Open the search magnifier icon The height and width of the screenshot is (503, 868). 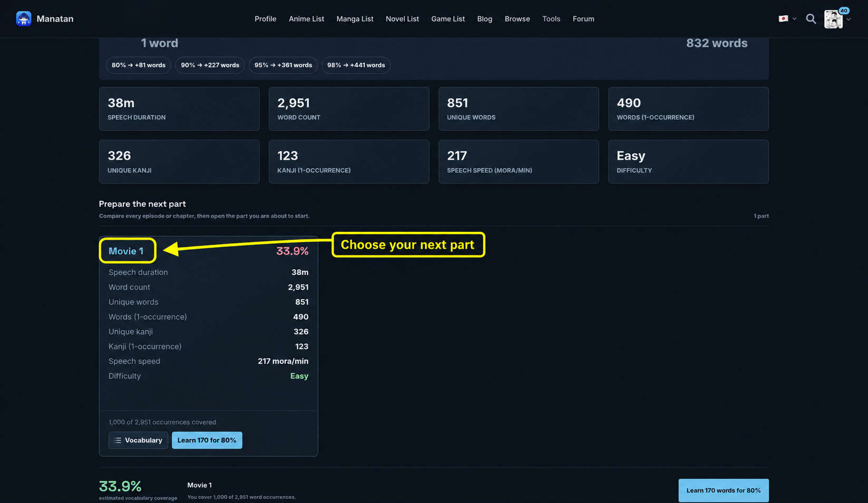pos(811,19)
